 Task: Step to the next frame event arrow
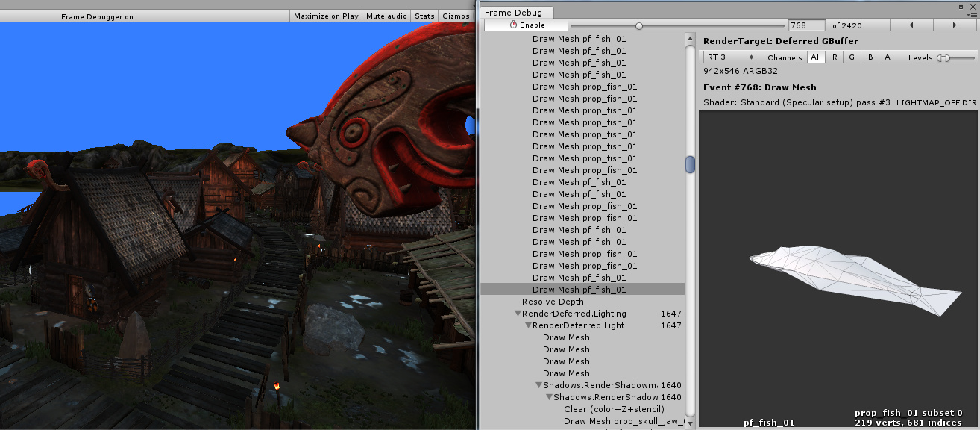pyautogui.click(x=955, y=25)
